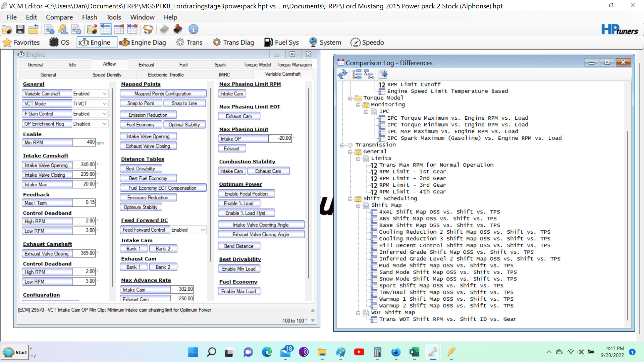Click the Enable Pedal Position button

point(246,194)
